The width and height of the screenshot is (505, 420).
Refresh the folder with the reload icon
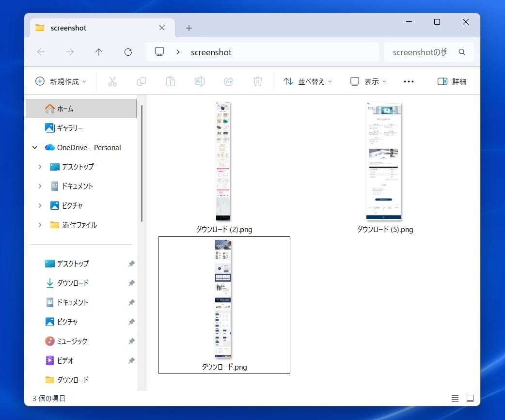point(128,52)
